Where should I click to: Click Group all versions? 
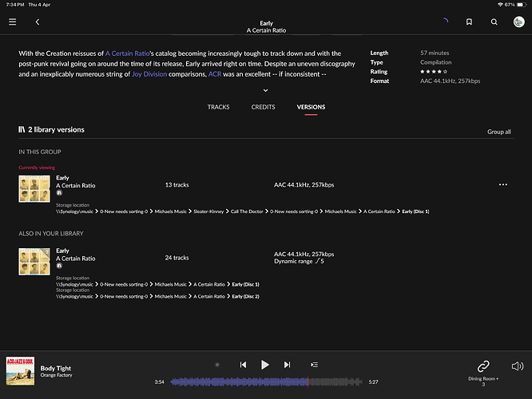tap(499, 132)
